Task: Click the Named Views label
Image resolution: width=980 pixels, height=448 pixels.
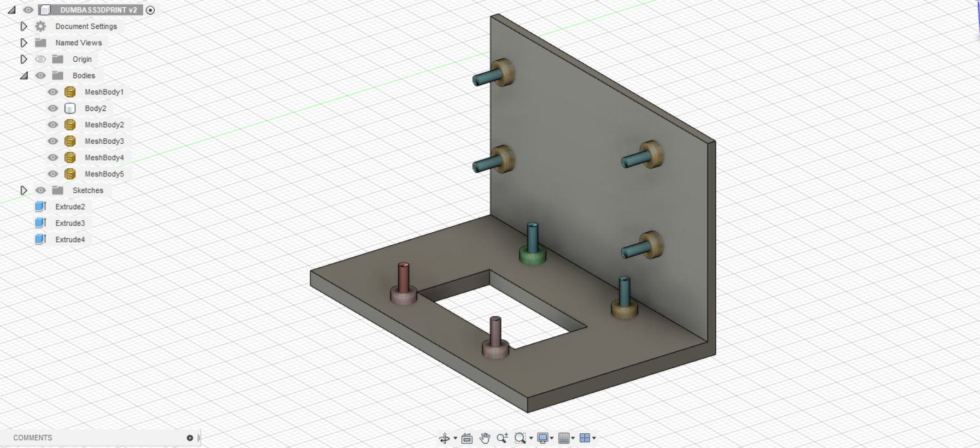Action: (78, 43)
